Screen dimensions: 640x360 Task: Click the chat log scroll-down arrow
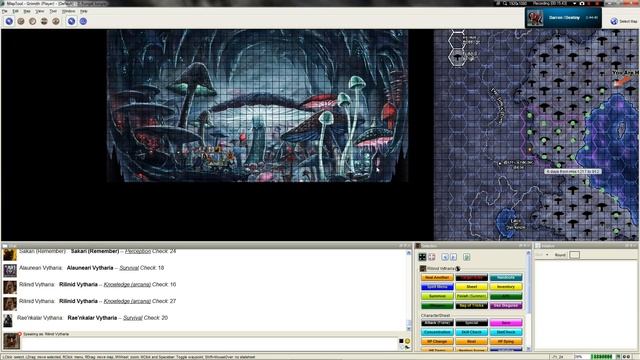[409, 328]
